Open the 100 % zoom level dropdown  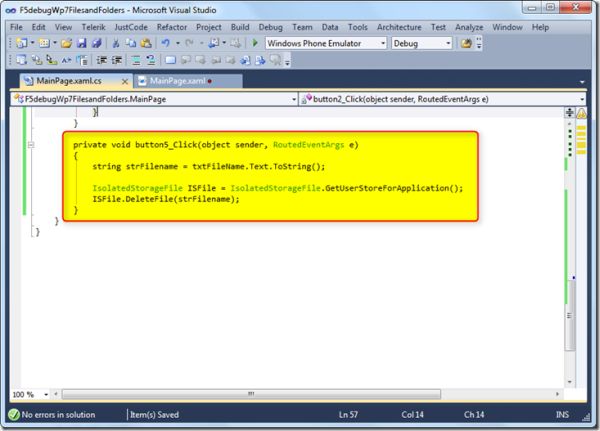click(46, 394)
